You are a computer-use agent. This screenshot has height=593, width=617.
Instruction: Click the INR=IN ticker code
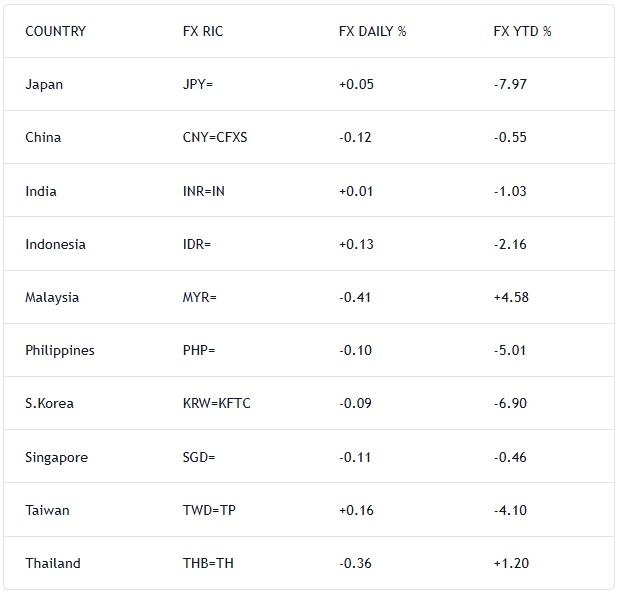[204, 191]
